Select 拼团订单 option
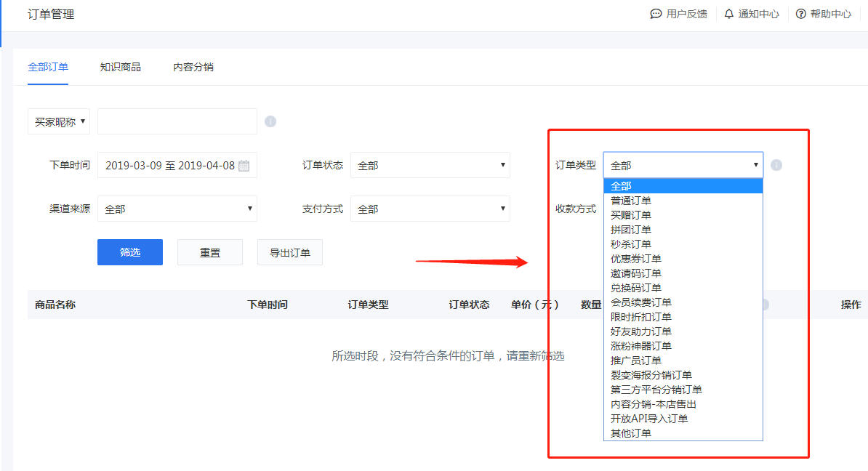 (x=683, y=229)
